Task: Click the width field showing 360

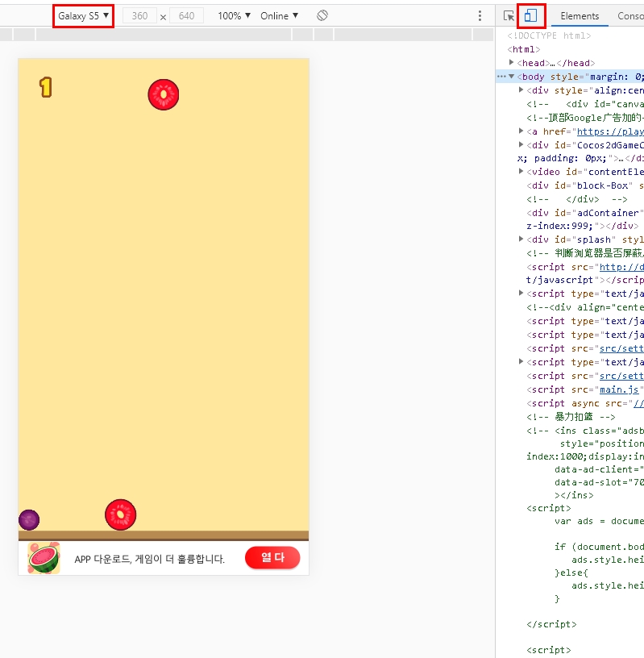Action: [139, 16]
